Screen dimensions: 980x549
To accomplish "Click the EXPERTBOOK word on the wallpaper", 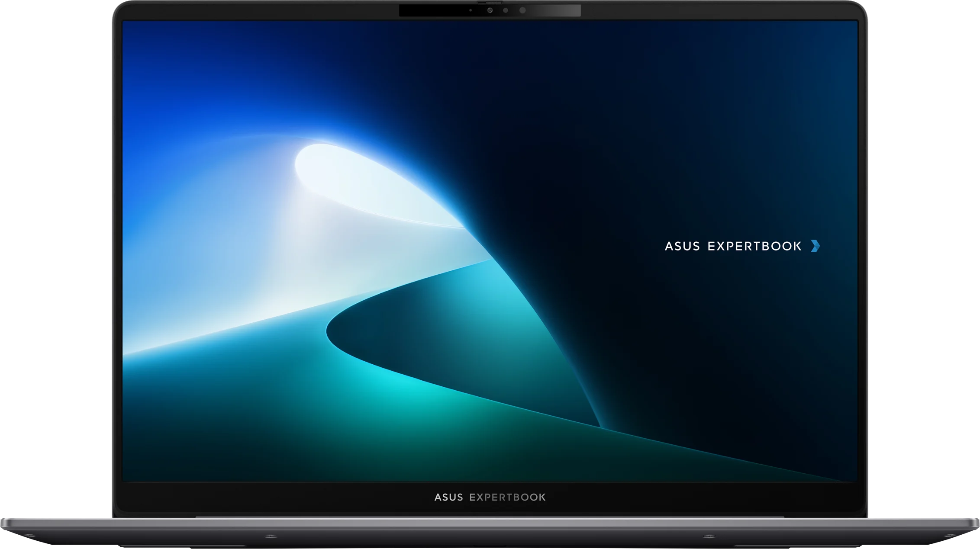I will coord(754,246).
